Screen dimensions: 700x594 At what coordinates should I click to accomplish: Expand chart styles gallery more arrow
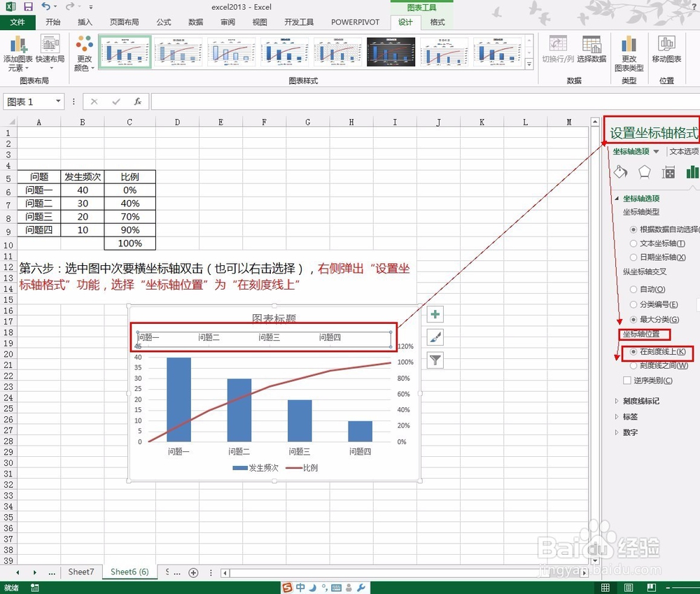click(529, 64)
